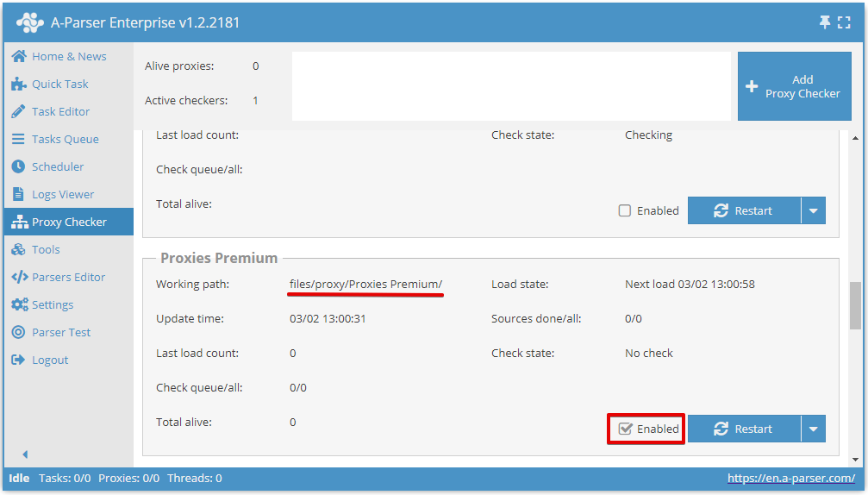
Task: Expand dropdown arrow next to upper Restart
Action: (814, 210)
